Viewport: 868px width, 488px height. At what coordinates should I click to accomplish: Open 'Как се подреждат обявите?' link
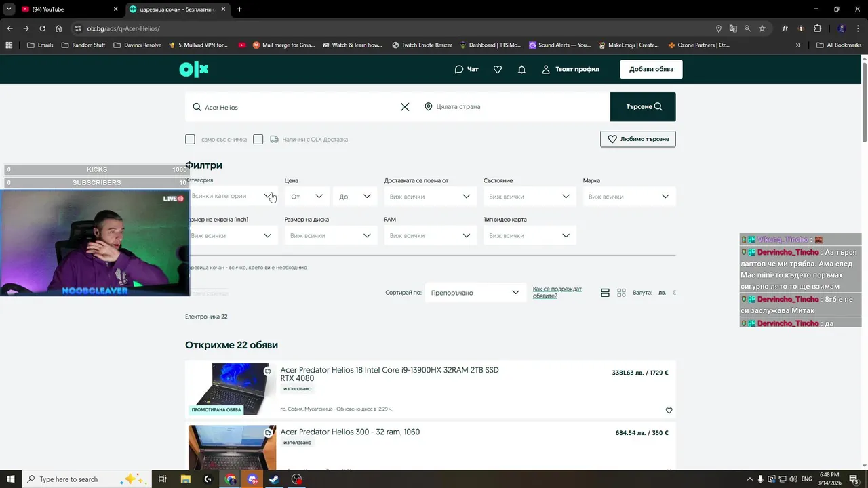[x=557, y=292]
